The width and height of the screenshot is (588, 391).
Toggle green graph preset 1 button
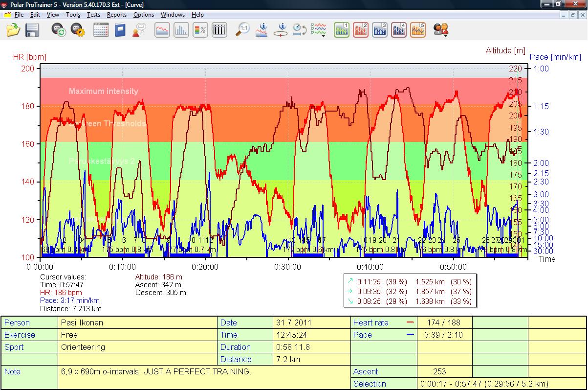[x=342, y=30]
